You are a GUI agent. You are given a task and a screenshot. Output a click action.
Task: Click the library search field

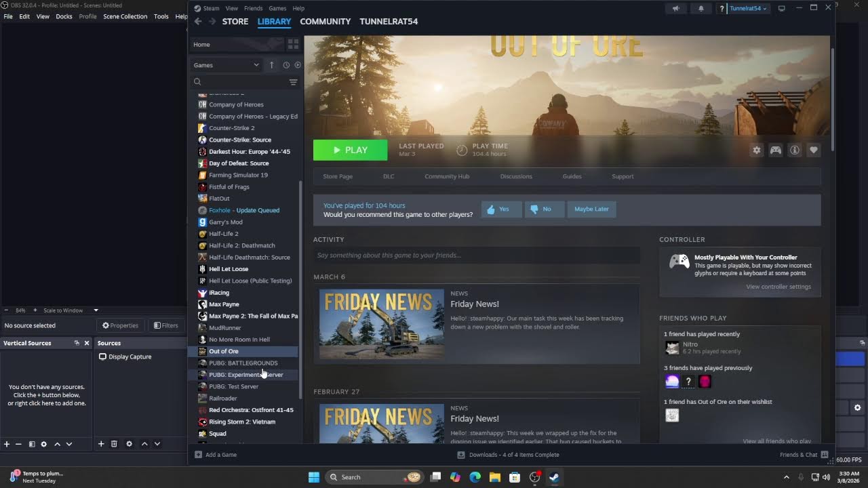click(x=241, y=82)
